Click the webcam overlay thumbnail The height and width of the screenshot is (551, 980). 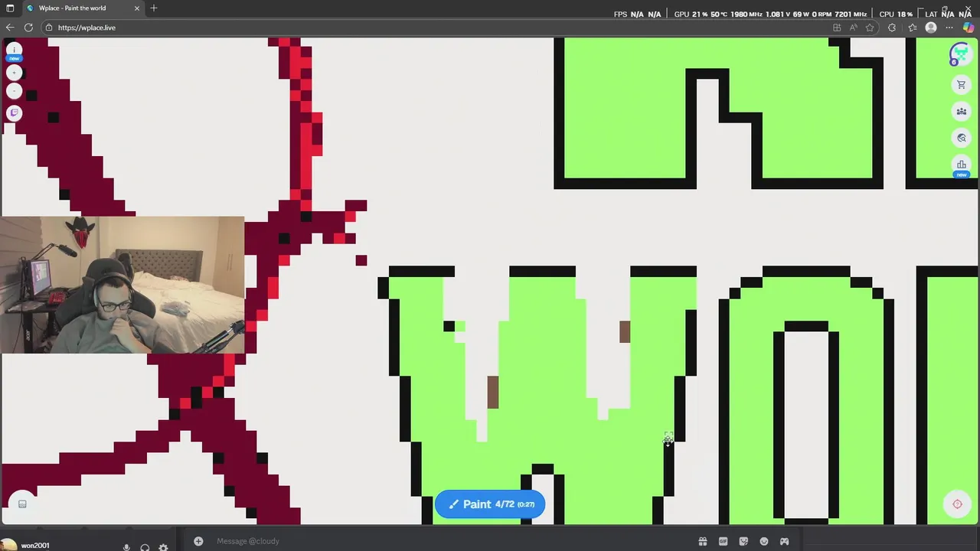click(122, 285)
